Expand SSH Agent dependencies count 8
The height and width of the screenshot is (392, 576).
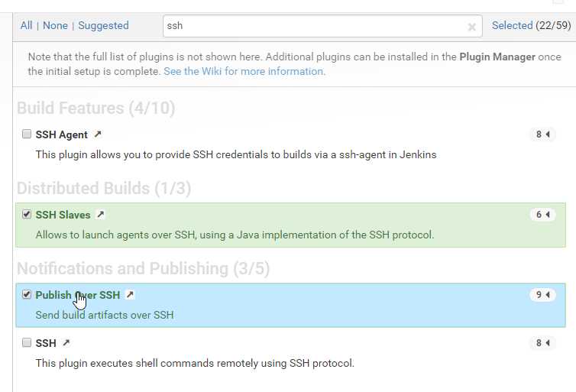point(542,134)
